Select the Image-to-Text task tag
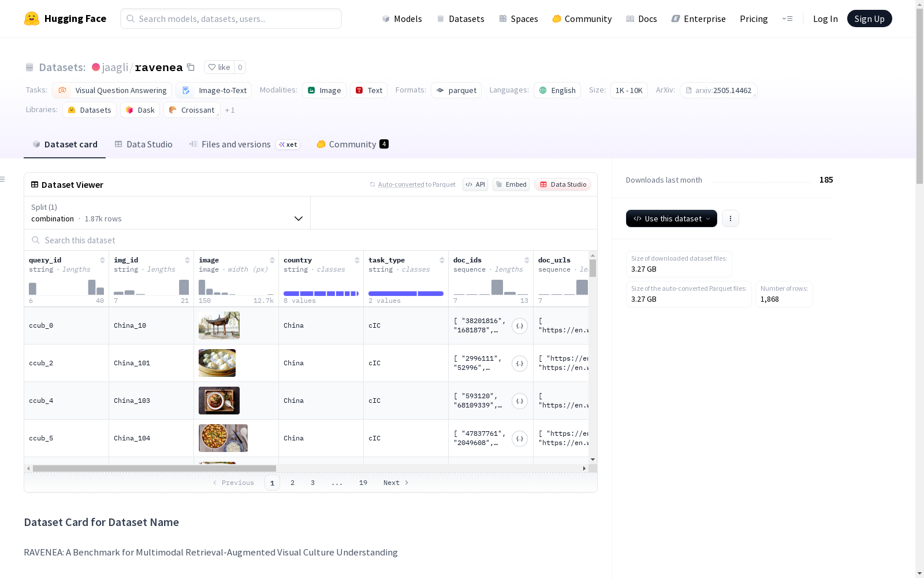This screenshot has width=924, height=578. click(x=214, y=90)
